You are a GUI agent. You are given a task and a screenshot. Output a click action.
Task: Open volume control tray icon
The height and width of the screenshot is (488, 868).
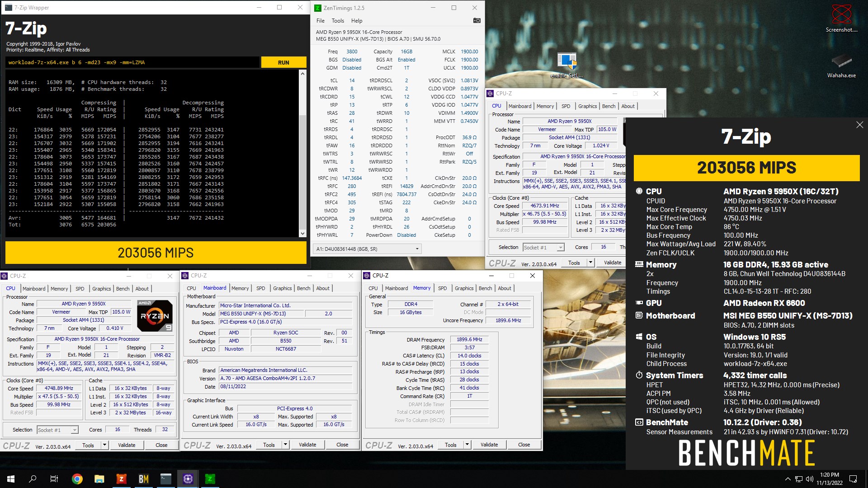[809, 479]
